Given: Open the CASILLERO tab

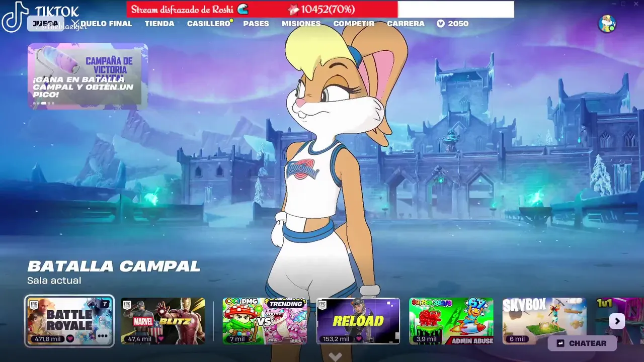Looking at the screenshot, I should click(209, 24).
